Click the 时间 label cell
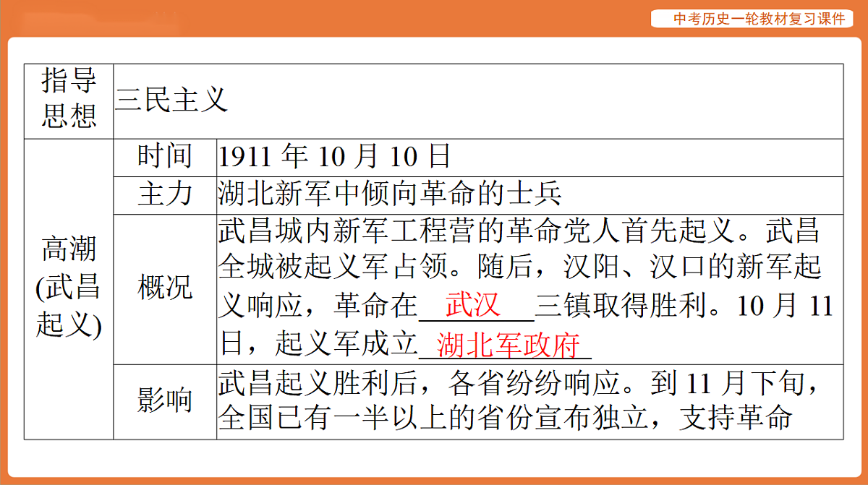Image resolution: width=868 pixels, height=485 pixels. point(165,157)
